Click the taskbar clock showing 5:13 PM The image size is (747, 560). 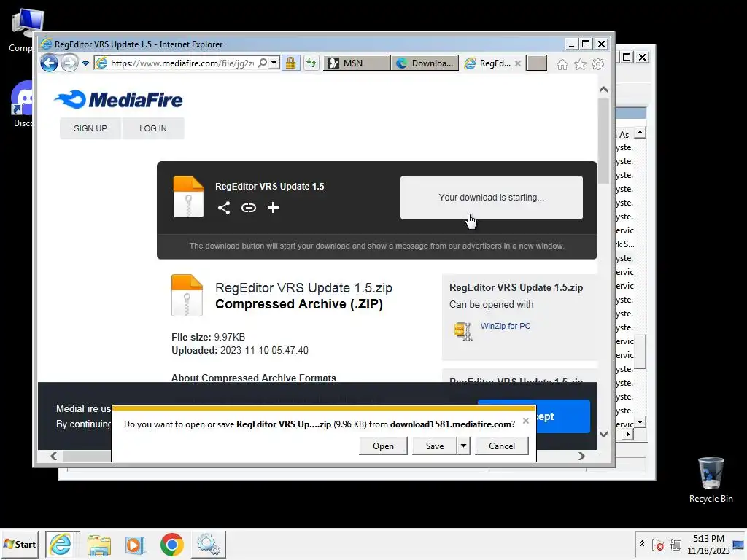pos(708,545)
